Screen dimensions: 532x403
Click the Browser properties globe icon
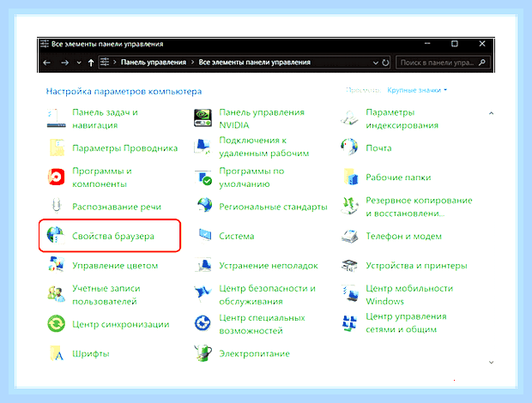tap(55, 235)
